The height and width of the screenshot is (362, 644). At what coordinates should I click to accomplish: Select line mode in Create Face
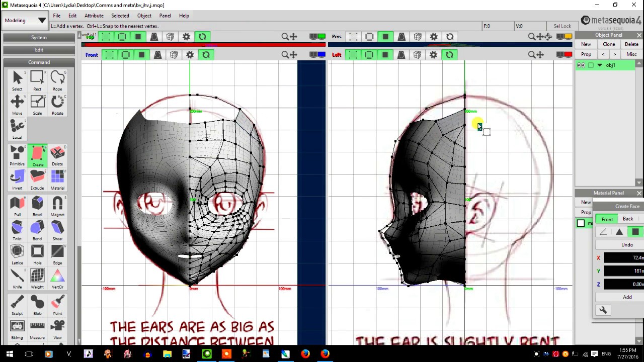click(603, 232)
